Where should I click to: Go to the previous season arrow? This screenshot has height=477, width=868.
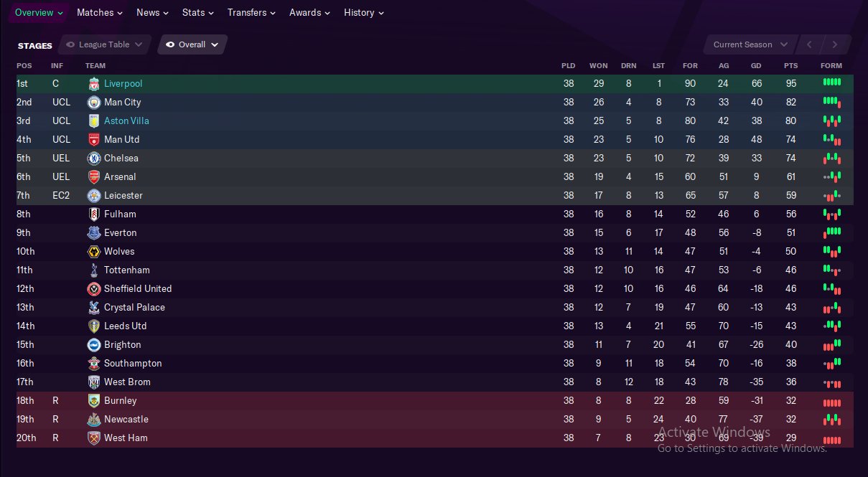(809, 44)
